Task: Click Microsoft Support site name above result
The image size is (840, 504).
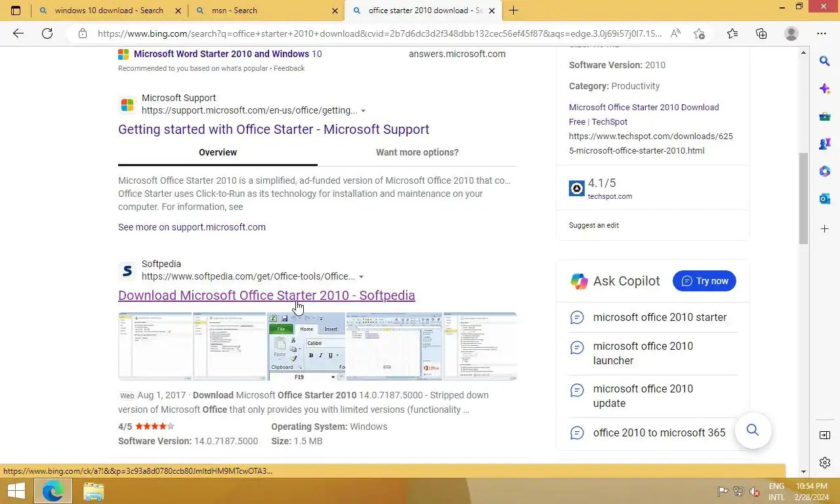Action: [x=178, y=98]
